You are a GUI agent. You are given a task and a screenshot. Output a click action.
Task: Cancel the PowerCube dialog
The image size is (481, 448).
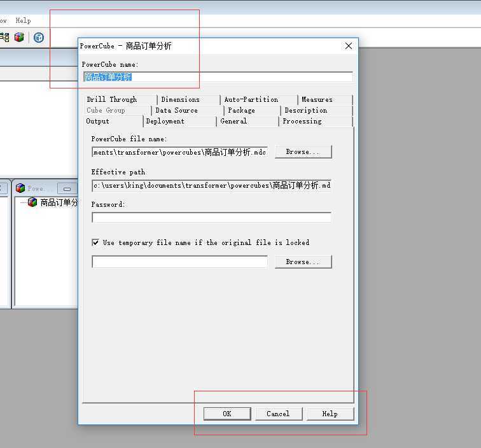point(278,414)
